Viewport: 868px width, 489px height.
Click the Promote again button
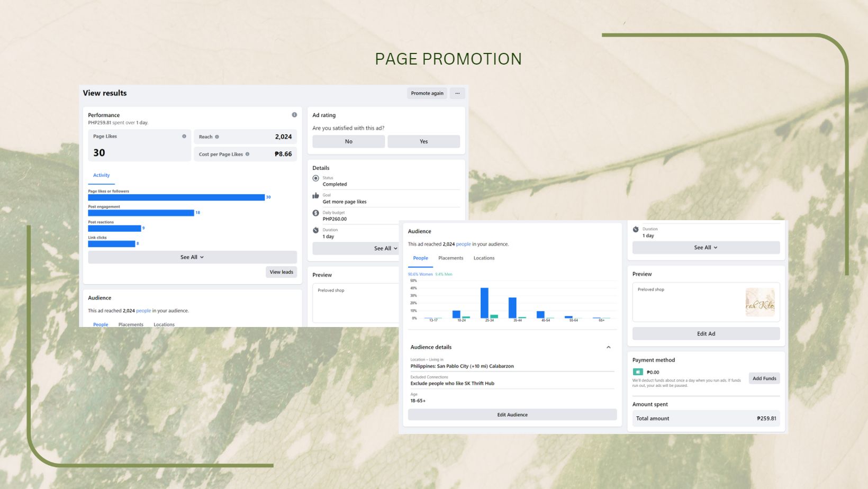coord(427,93)
